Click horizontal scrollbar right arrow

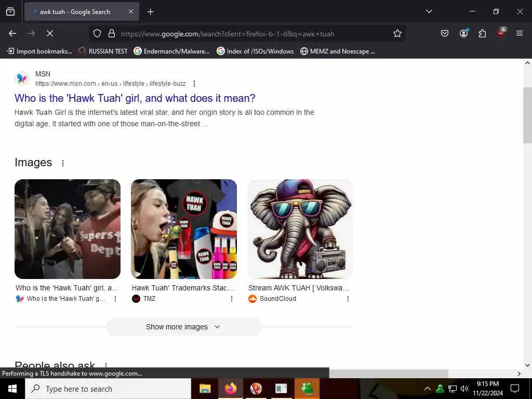[x=519, y=374]
